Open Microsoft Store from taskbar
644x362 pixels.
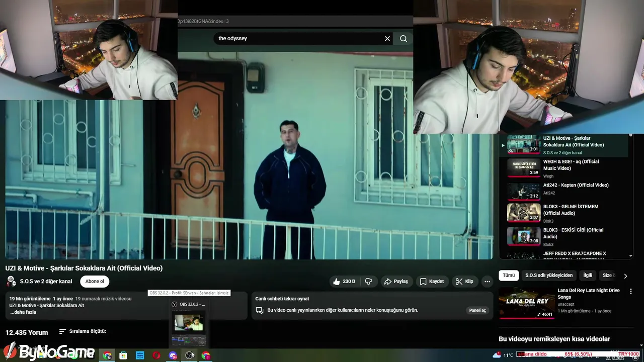pos(123,355)
